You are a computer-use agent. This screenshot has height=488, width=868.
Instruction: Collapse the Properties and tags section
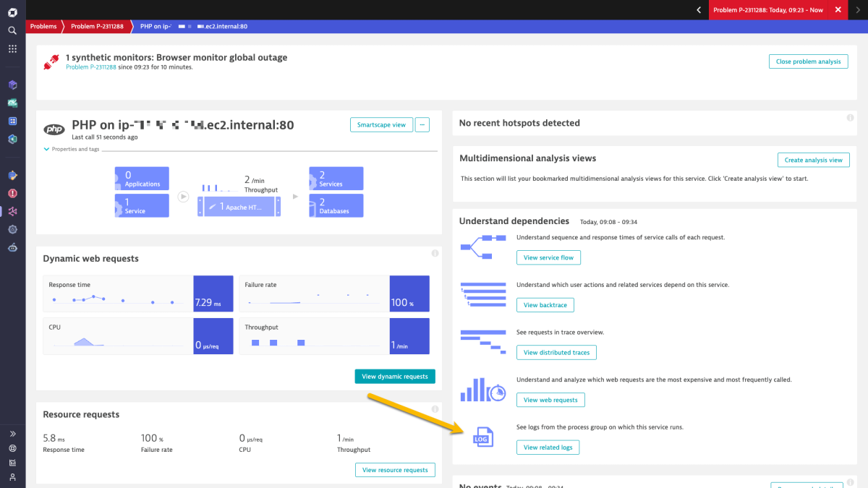coord(46,149)
